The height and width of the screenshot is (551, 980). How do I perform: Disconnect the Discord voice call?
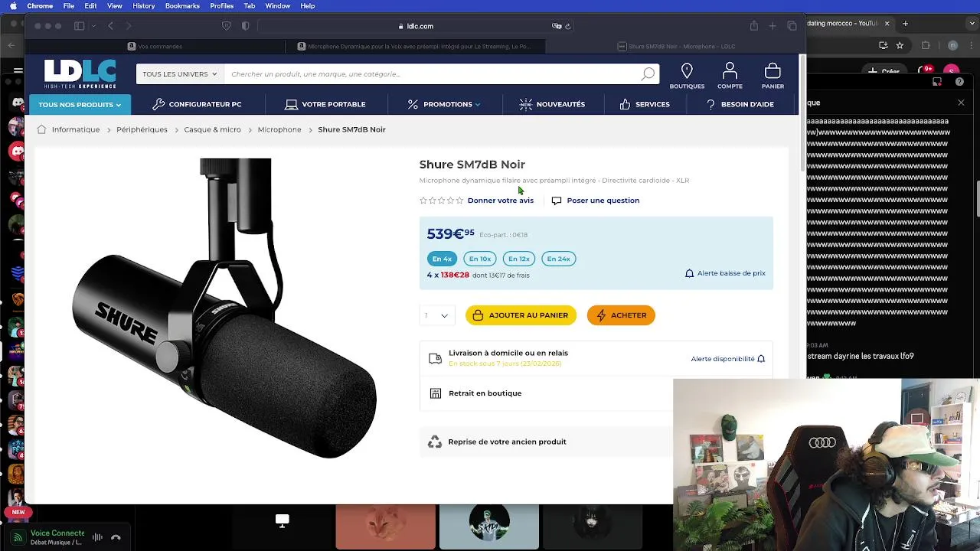pyautogui.click(x=116, y=537)
